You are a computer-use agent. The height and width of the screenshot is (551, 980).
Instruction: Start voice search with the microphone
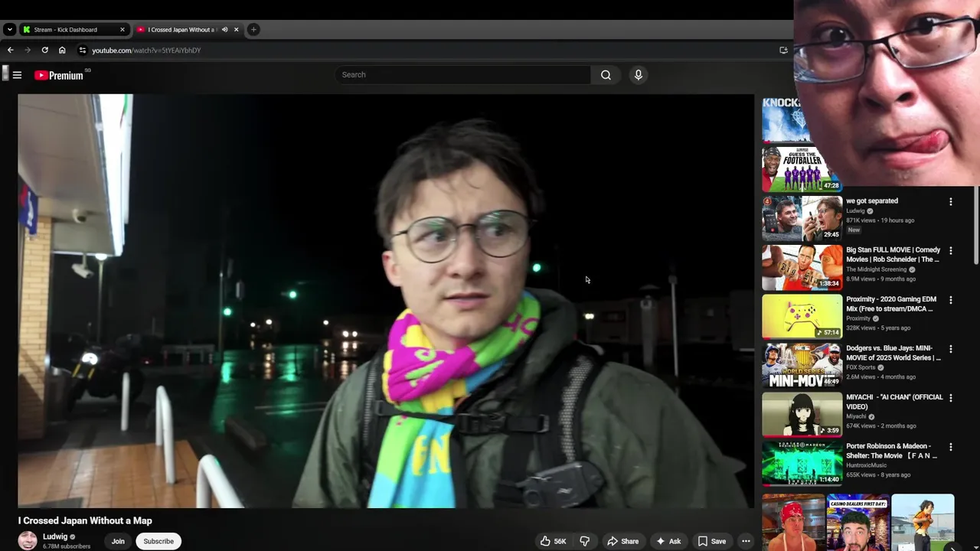point(638,75)
